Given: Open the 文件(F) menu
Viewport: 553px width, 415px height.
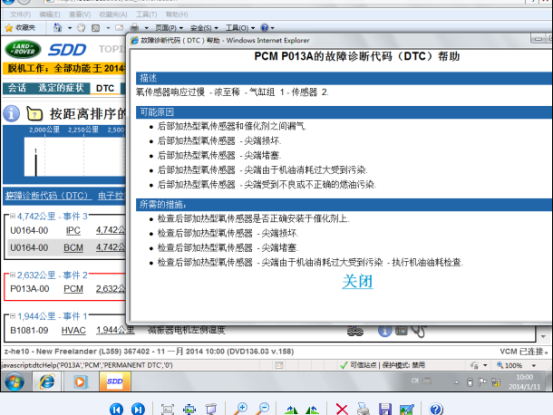Looking at the screenshot, I should (20, 14).
